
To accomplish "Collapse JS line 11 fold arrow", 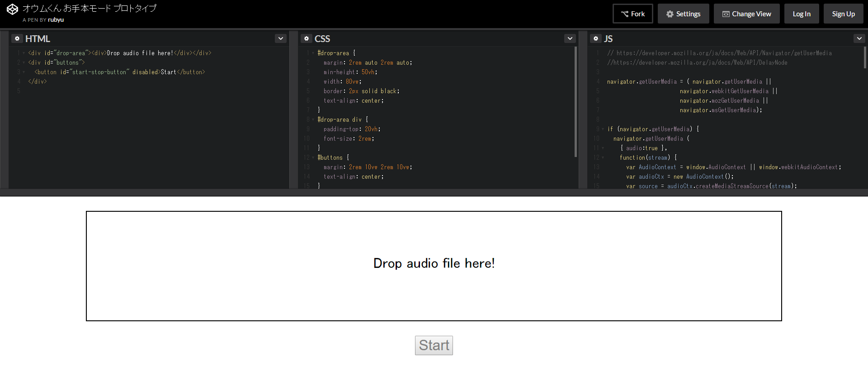I will click(x=603, y=148).
